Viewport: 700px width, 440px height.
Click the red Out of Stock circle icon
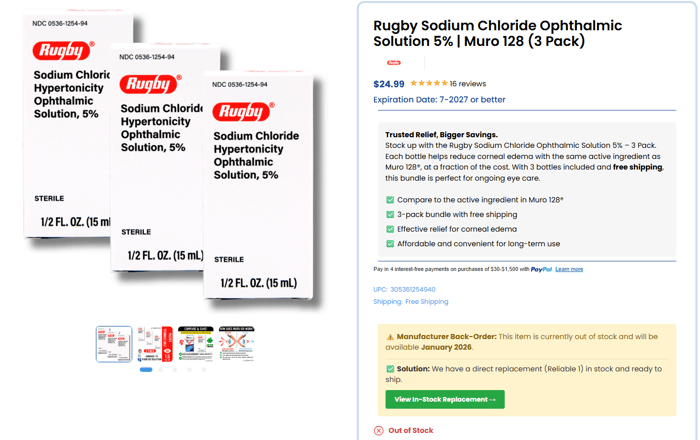(378, 430)
